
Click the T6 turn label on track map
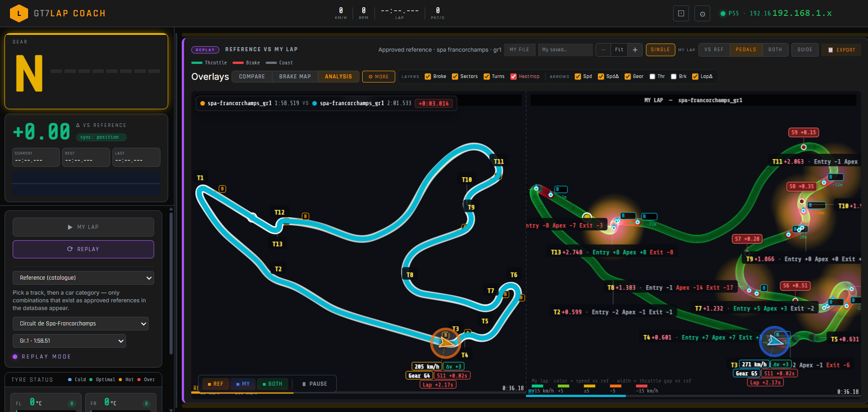pos(514,275)
